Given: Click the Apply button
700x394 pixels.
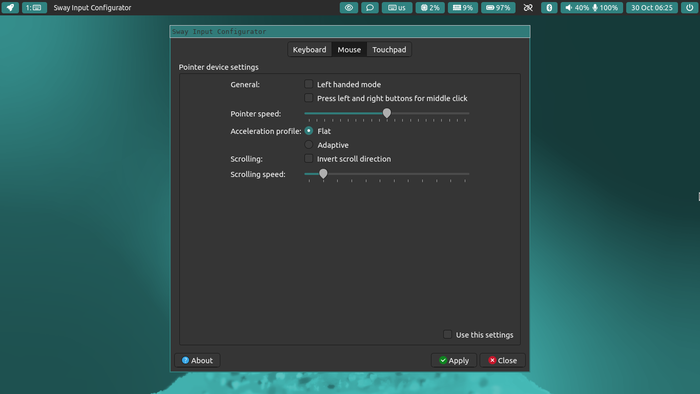Looking at the screenshot, I should pos(454,360).
